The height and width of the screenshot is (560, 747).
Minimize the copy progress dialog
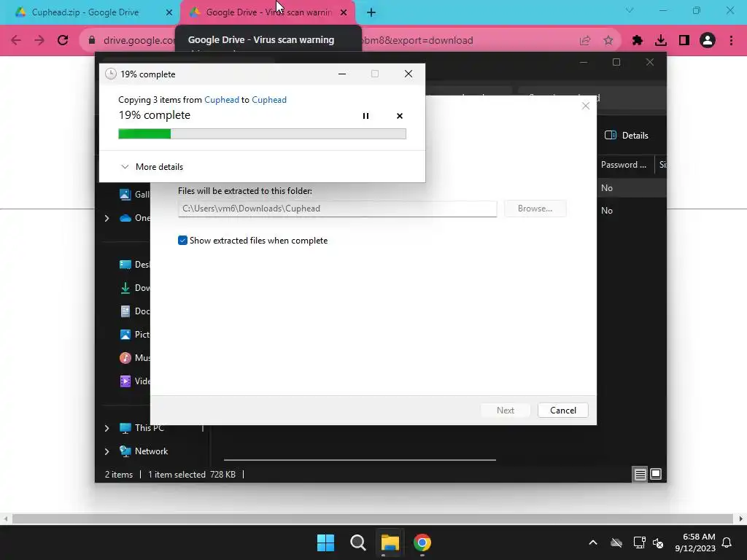coord(342,74)
